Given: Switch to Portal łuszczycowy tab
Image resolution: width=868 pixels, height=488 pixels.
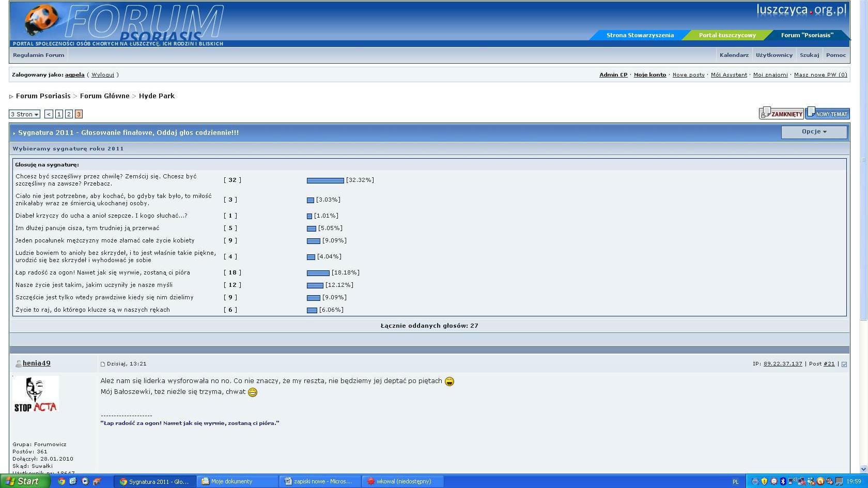Looking at the screenshot, I should (x=727, y=35).
